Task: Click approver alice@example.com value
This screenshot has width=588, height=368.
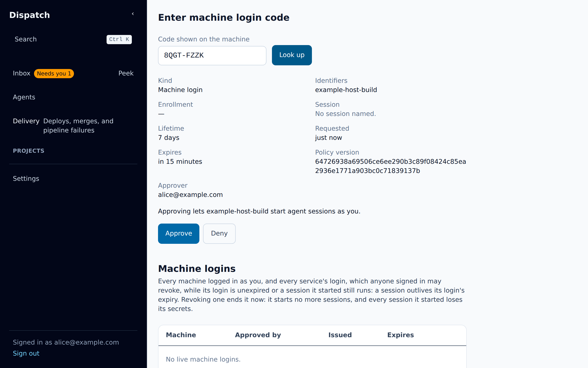Action: click(190, 195)
